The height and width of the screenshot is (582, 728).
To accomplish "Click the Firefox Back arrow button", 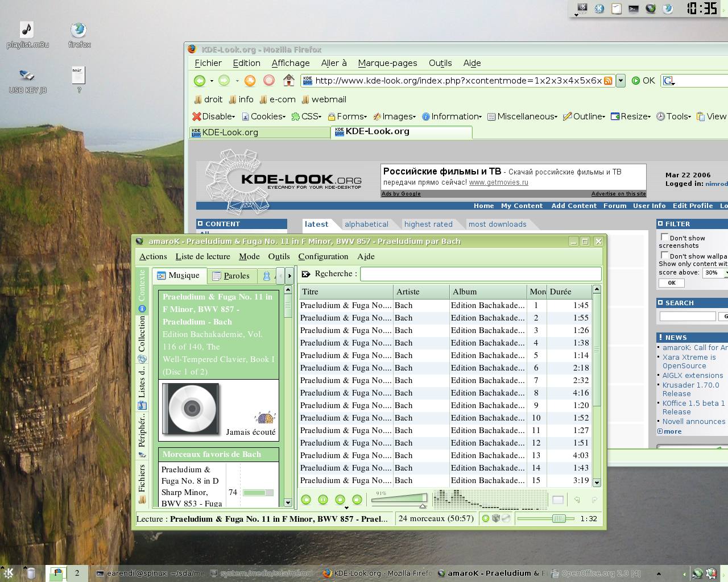I will (x=199, y=81).
